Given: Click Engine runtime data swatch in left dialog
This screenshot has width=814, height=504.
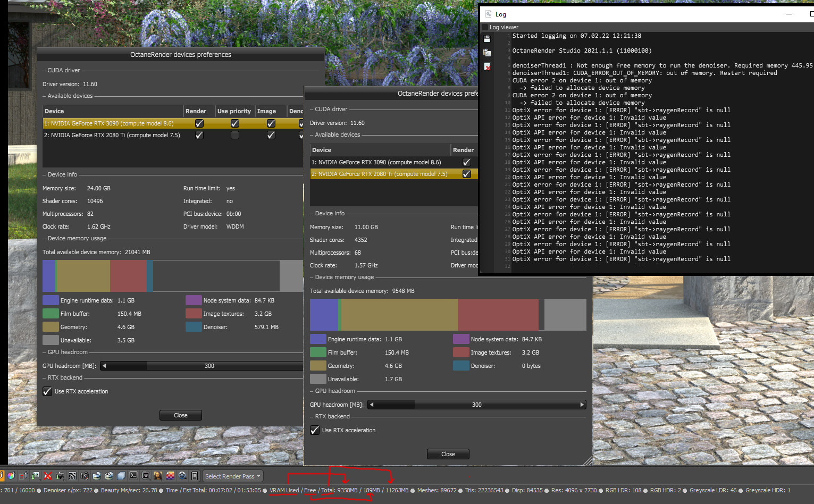Looking at the screenshot, I should coord(51,300).
